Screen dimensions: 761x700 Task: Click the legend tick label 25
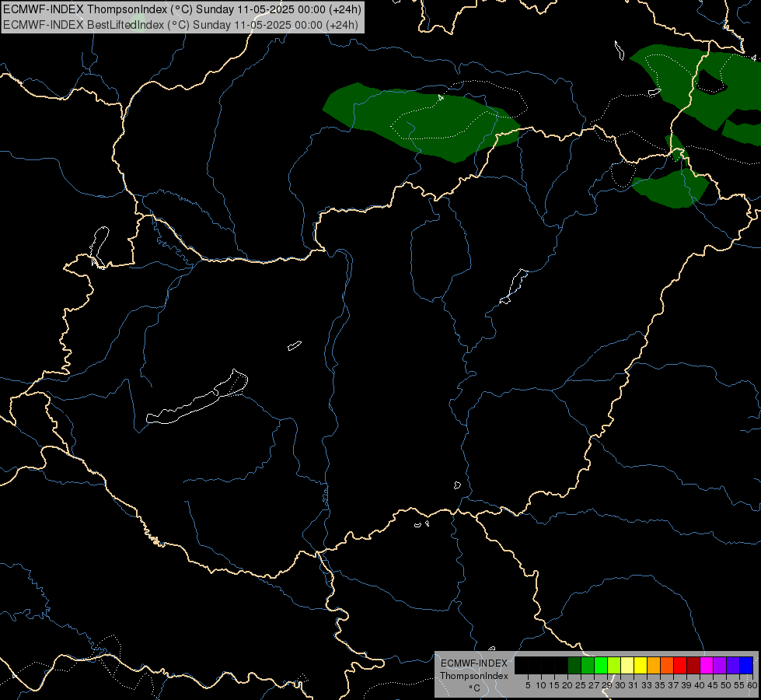point(581,685)
